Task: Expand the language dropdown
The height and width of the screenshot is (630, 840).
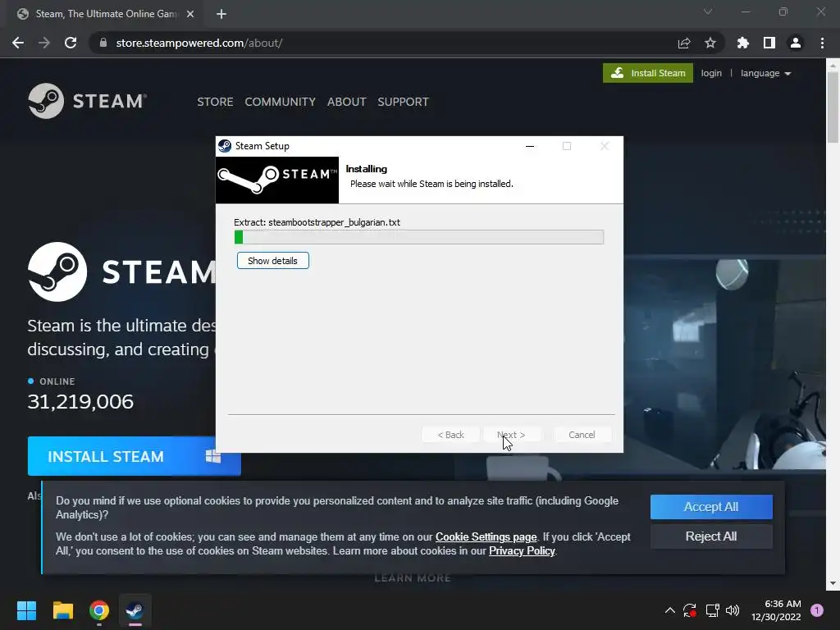Action: tap(765, 73)
